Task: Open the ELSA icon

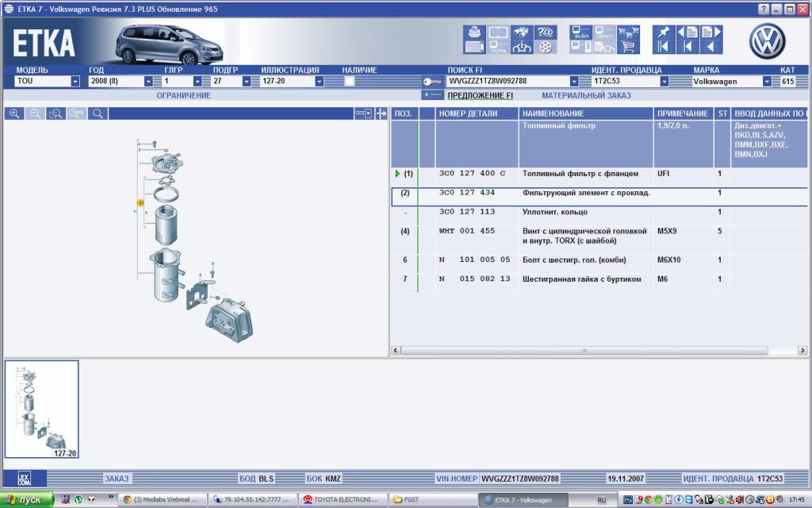Action: [x=581, y=32]
